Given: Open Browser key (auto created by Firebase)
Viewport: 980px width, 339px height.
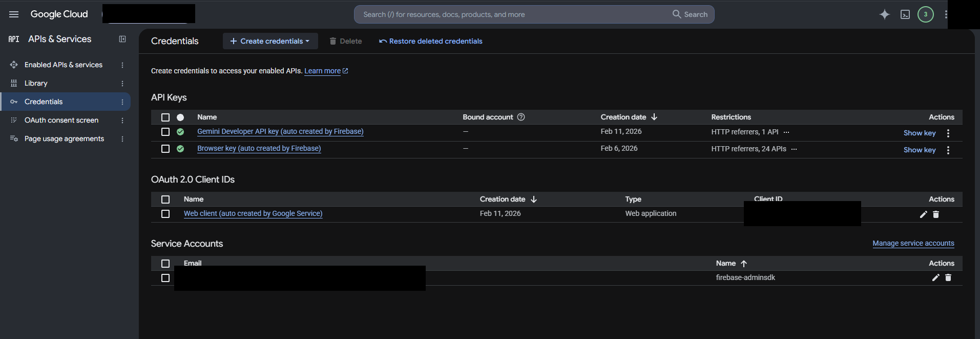Looking at the screenshot, I should point(259,148).
